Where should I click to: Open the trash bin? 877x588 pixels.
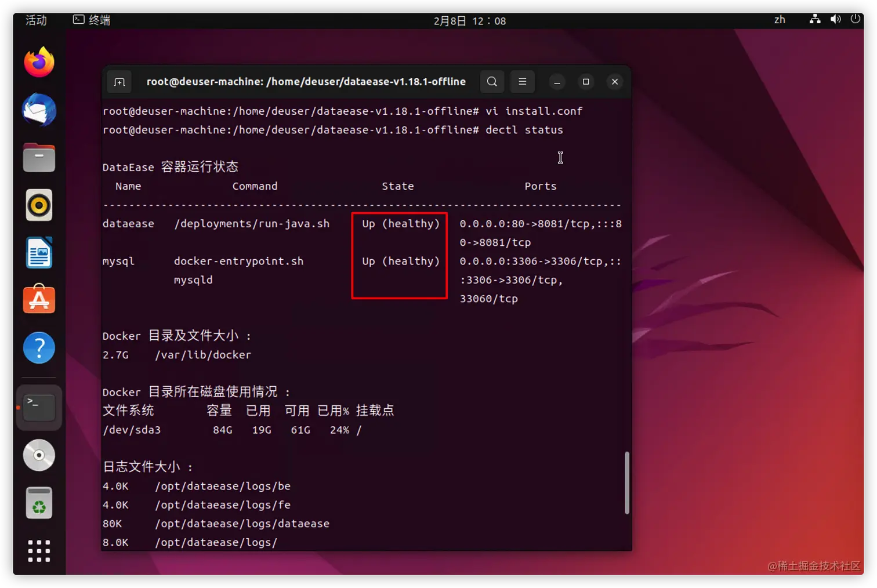point(38,502)
